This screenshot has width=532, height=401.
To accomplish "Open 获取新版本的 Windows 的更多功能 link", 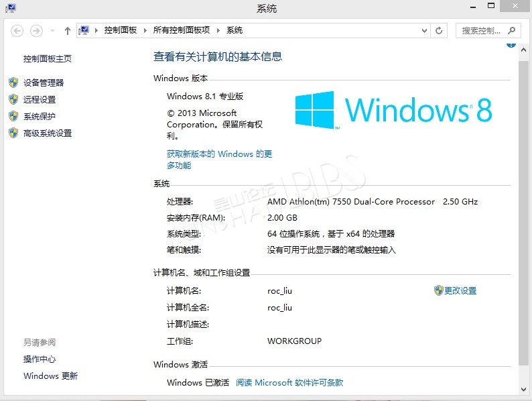I will 219,160.
